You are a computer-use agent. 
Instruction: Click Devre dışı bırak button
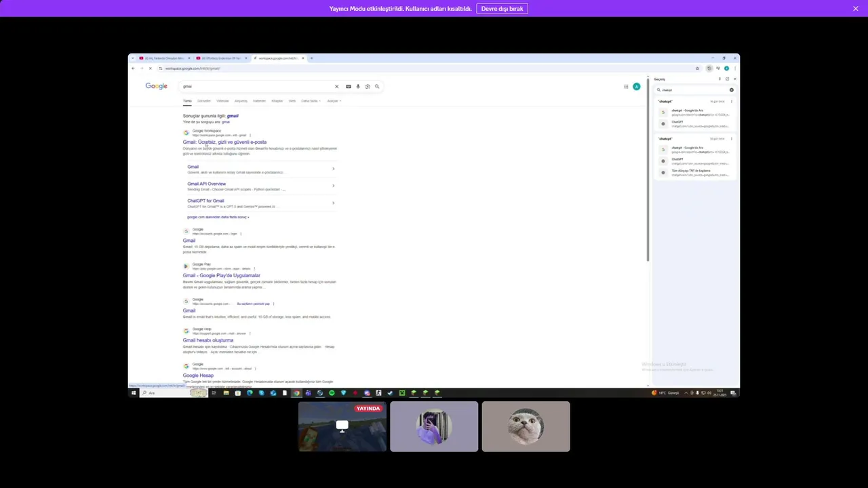(502, 9)
